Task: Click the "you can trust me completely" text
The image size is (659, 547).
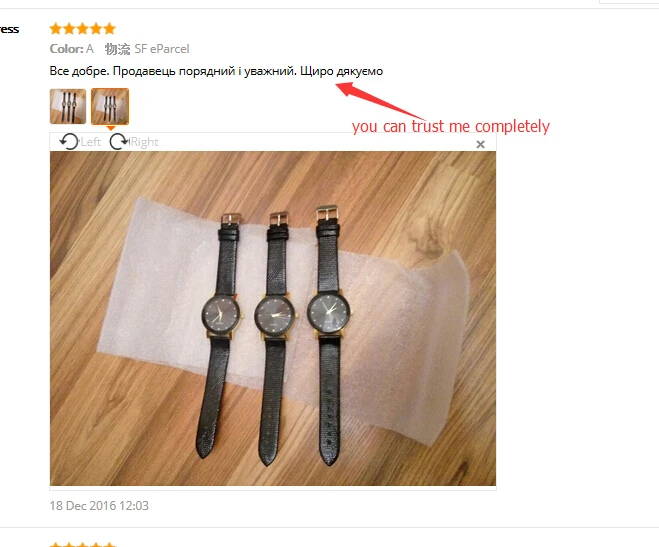Action: 451,126
